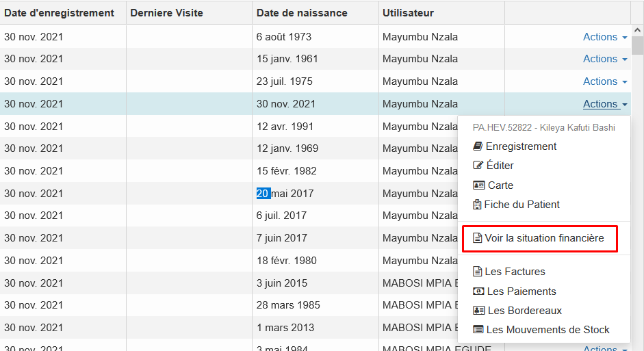644x351 pixels.
Task: Select Voir la situation financière
Action: click(544, 238)
